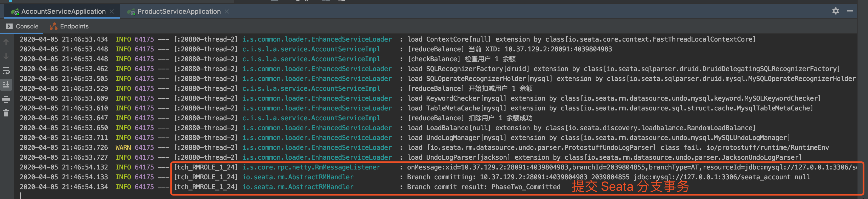Screen dimensions: 868x199
Task: Open the Endpoints tab
Action: pyautogui.click(x=74, y=26)
